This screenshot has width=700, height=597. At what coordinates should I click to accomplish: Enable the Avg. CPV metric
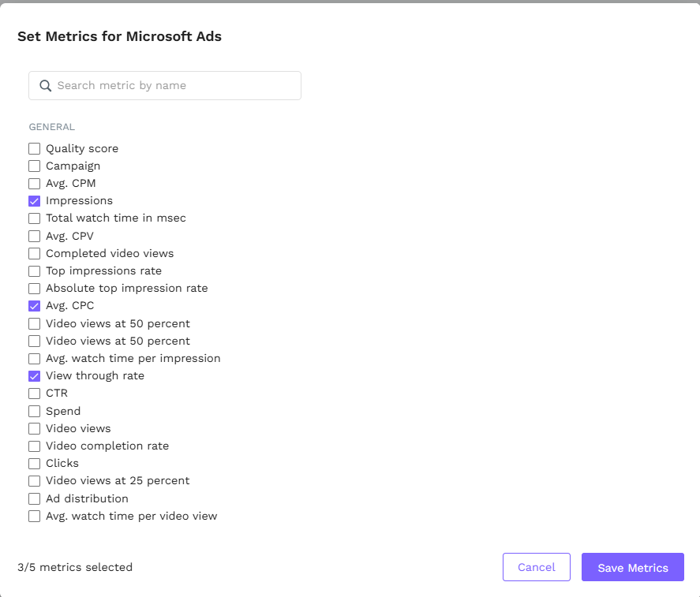(35, 236)
